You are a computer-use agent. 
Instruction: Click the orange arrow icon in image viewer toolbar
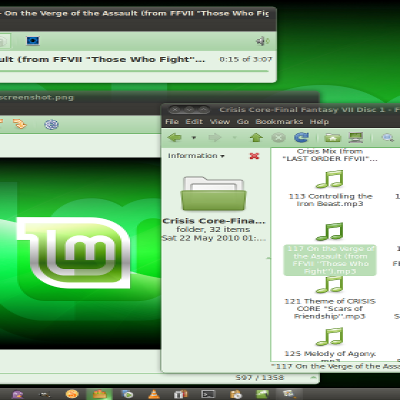point(20,124)
